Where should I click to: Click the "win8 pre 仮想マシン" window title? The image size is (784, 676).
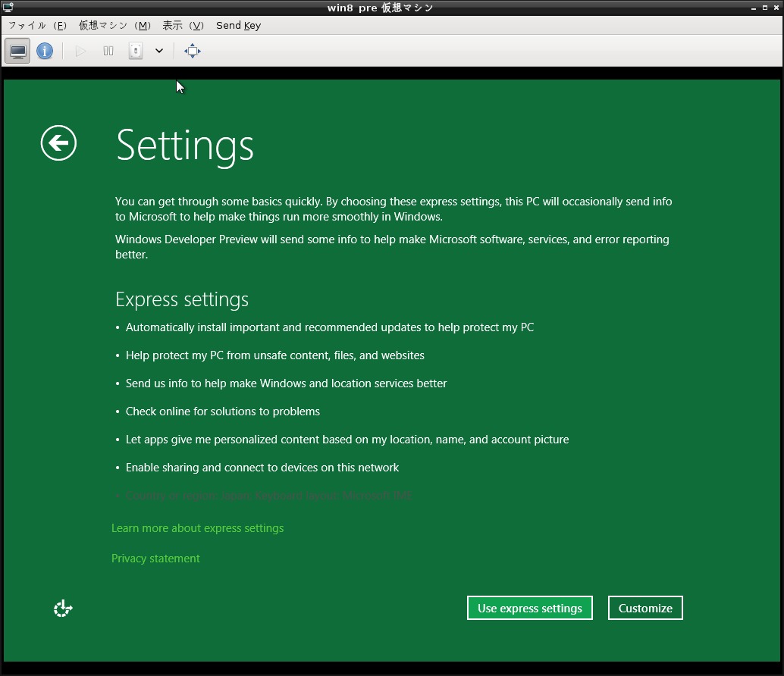[x=380, y=8]
